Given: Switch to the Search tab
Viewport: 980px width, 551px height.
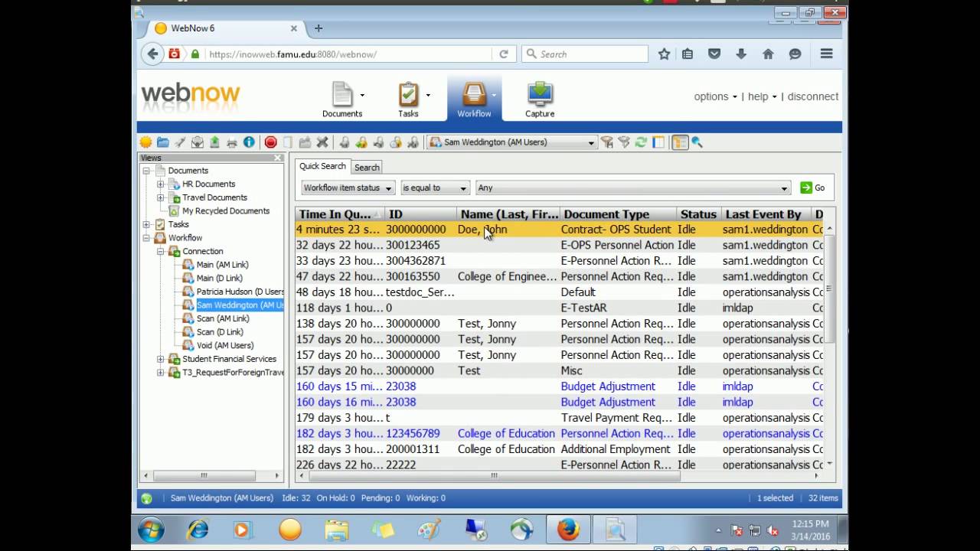Looking at the screenshot, I should 367,167.
